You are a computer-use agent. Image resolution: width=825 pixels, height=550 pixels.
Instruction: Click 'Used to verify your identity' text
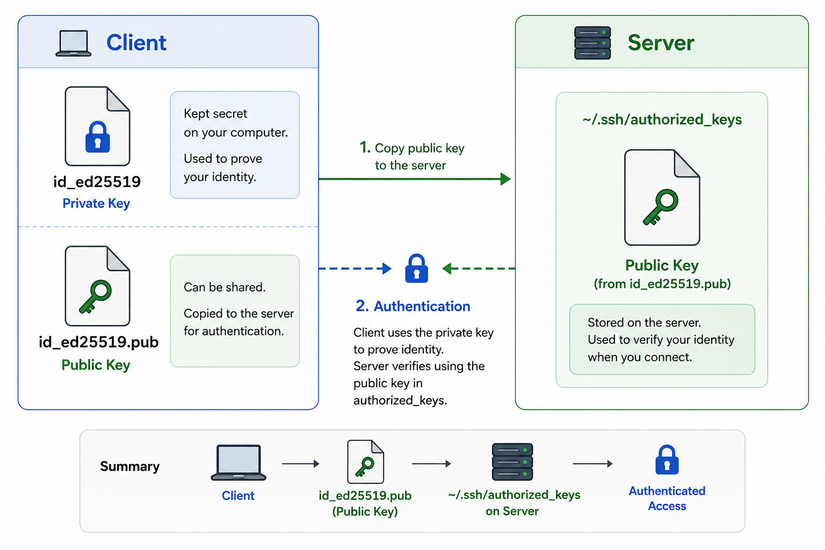click(661, 348)
